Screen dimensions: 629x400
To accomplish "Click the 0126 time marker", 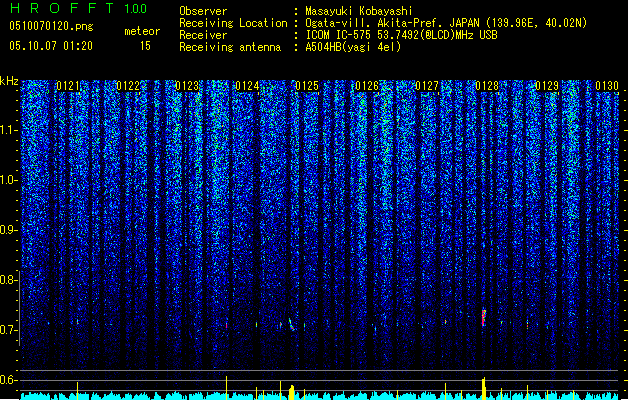I will [x=367, y=86].
